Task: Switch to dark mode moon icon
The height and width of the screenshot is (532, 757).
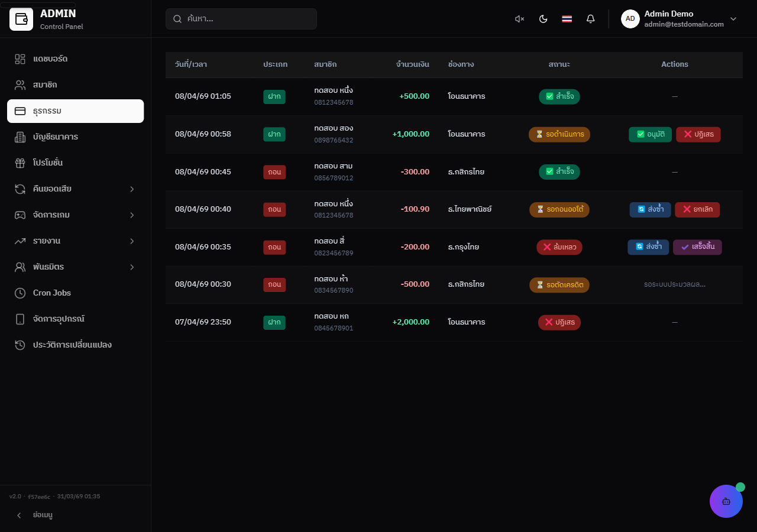Action: point(544,19)
